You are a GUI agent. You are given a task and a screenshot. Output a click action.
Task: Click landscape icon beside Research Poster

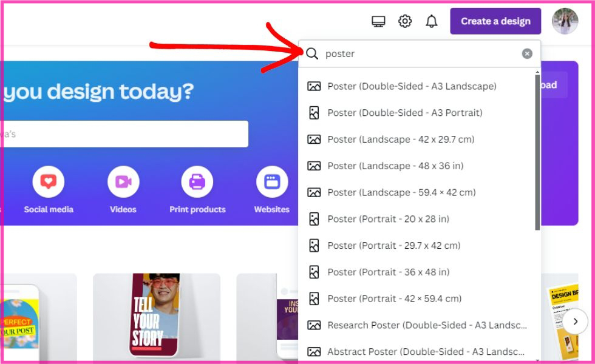coord(314,325)
